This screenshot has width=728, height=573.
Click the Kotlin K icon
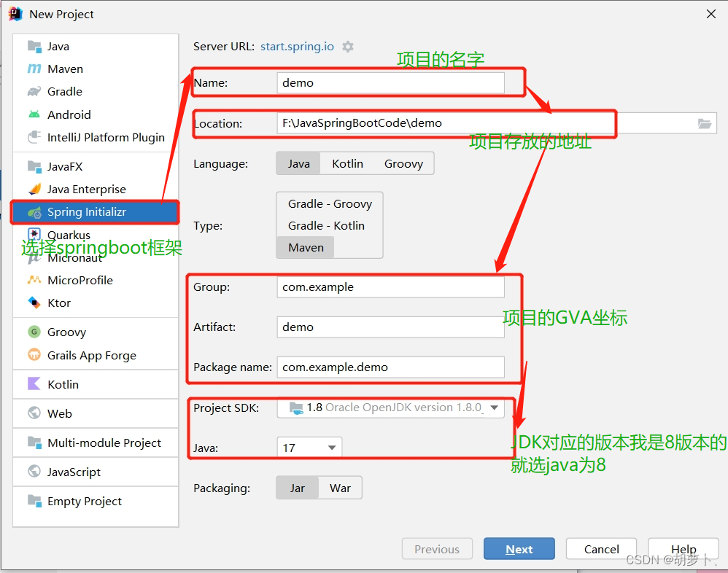coord(34,383)
